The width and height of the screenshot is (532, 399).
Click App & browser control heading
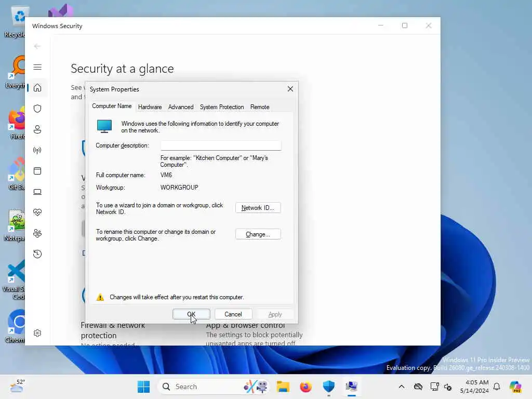(245, 326)
